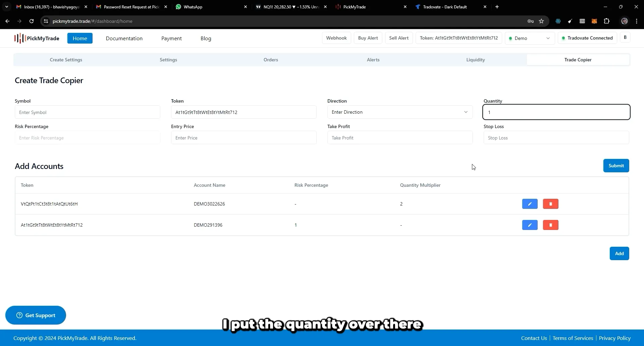Viewport: 644px width, 346px height.
Task: Open the tab search dropdown arrow
Action: pos(6,7)
